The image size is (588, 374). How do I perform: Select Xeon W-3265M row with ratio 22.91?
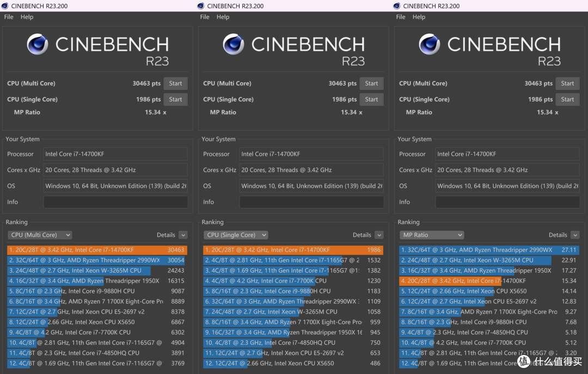point(489,260)
